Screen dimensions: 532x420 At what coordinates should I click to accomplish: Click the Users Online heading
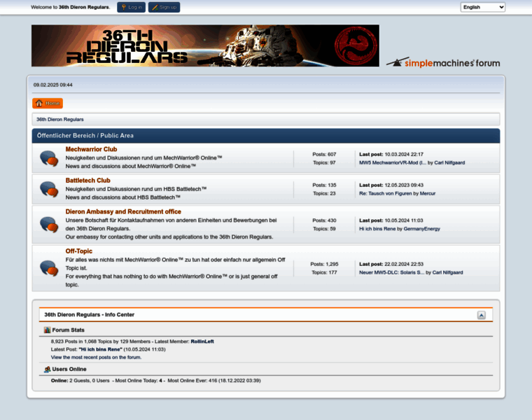[x=69, y=369]
